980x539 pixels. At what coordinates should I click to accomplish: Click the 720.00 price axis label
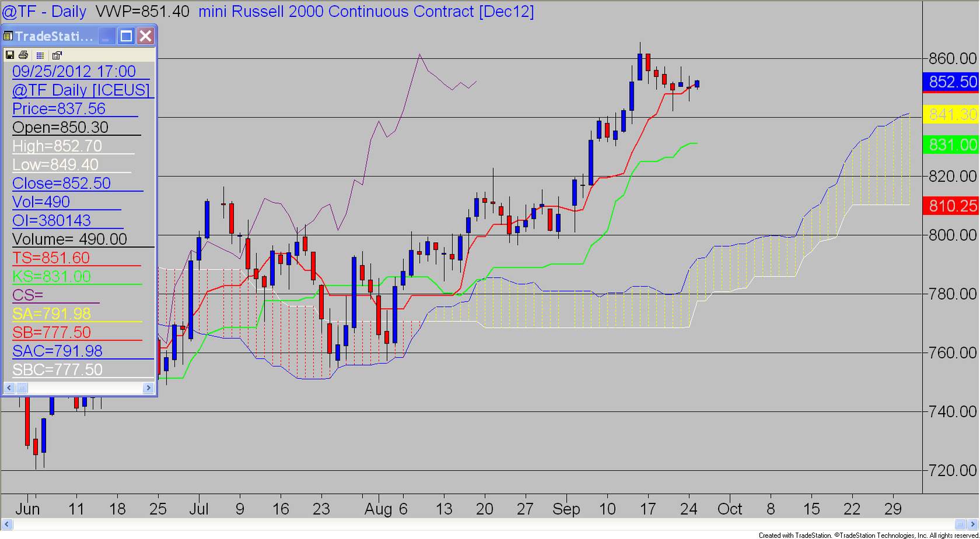pyautogui.click(x=953, y=471)
